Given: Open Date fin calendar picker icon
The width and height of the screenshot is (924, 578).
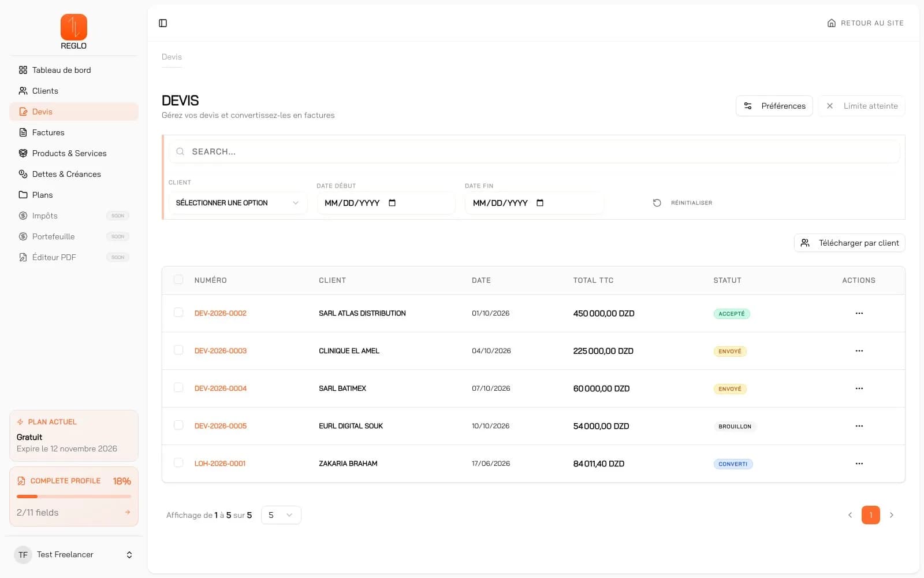Looking at the screenshot, I should (540, 203).
